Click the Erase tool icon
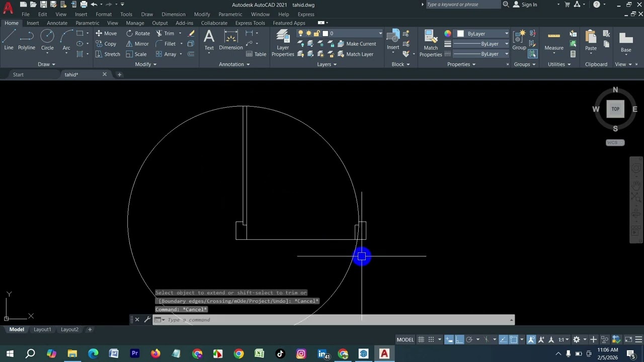The height and width of the screenshot is (362, 644). (191, 33)
